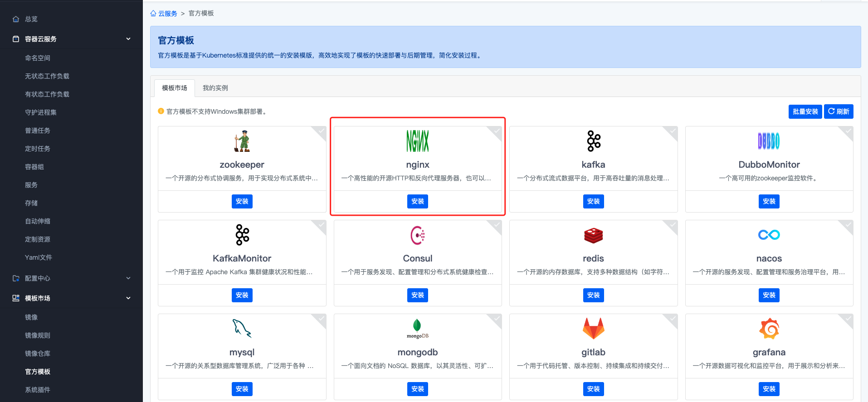Open 官方模板 in the sidebar

(x=38, y=372)
